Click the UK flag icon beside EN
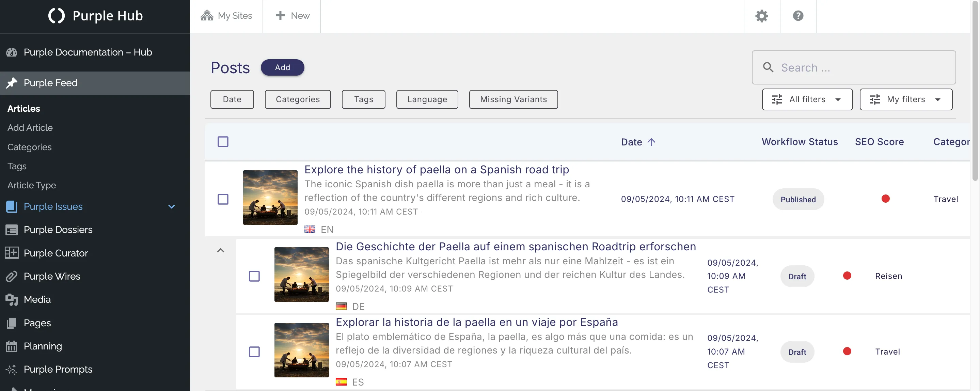This screenshot has height=391, width=980. pyautogui.click(x=310, y=229)
